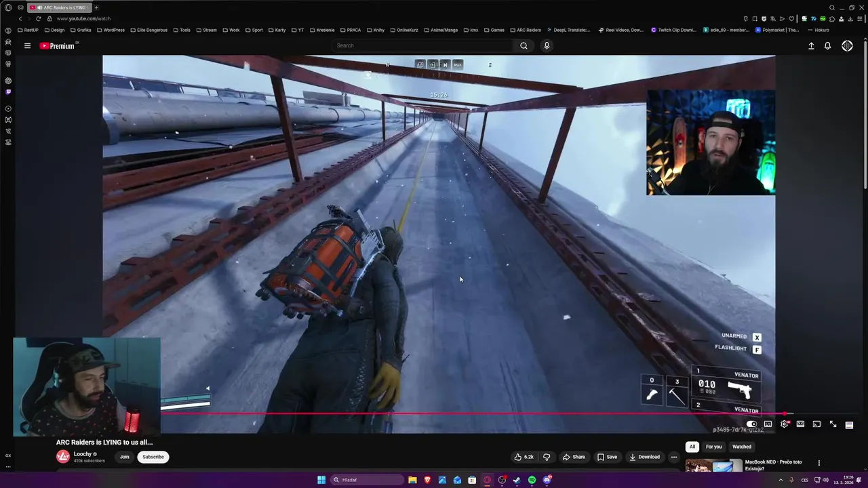The width and height of the screenshot is (868, 488).
Task: Toggle the autoplay switch in player
Action: point(751,424)
